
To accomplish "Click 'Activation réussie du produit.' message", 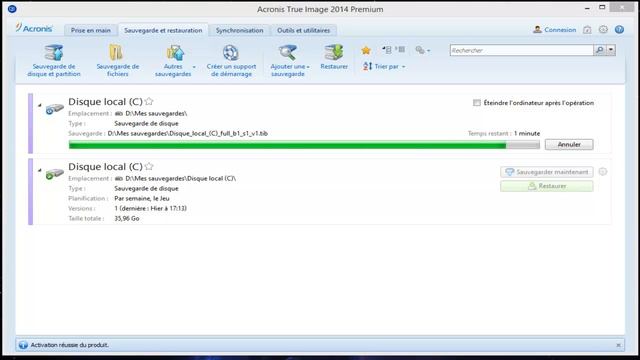I will pos(70,345).
